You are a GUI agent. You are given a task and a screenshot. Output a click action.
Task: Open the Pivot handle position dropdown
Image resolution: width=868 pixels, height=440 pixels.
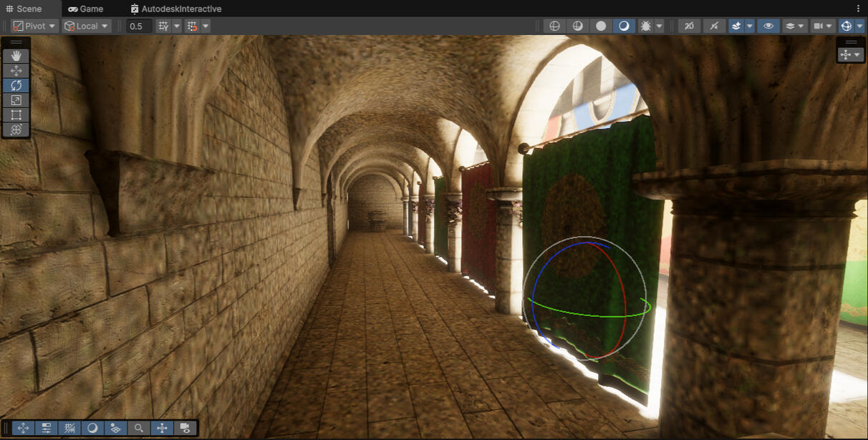click(34, 26)
